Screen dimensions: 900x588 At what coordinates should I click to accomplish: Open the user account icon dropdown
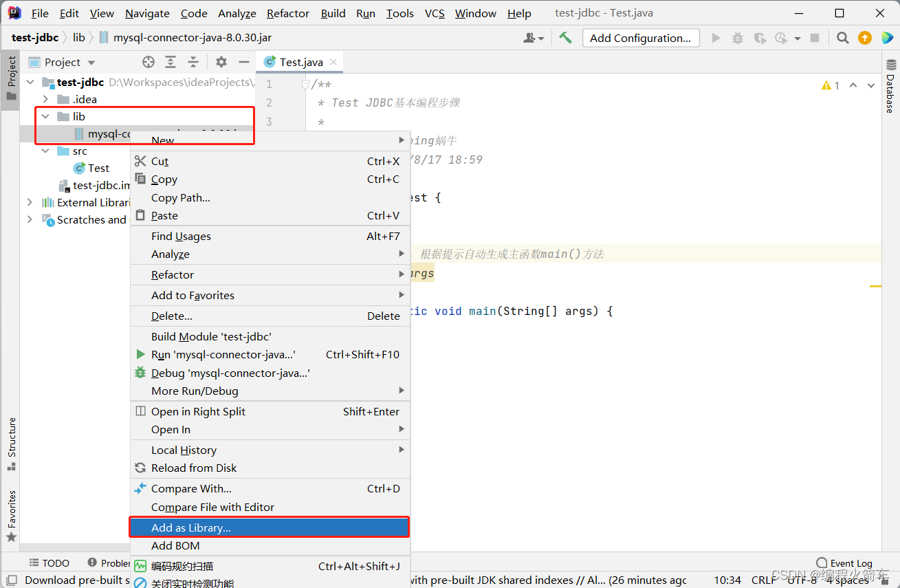534,38
